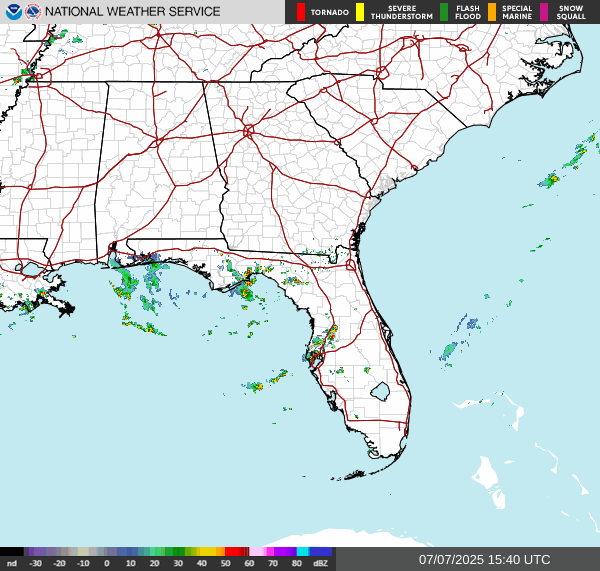Click the 20 value on dBZ scale
This screenshot has height=571, width=600.
coord(154,563)
